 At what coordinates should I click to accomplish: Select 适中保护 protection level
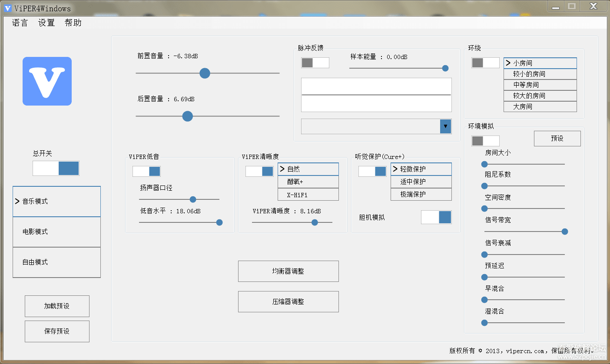pos(421,182)
